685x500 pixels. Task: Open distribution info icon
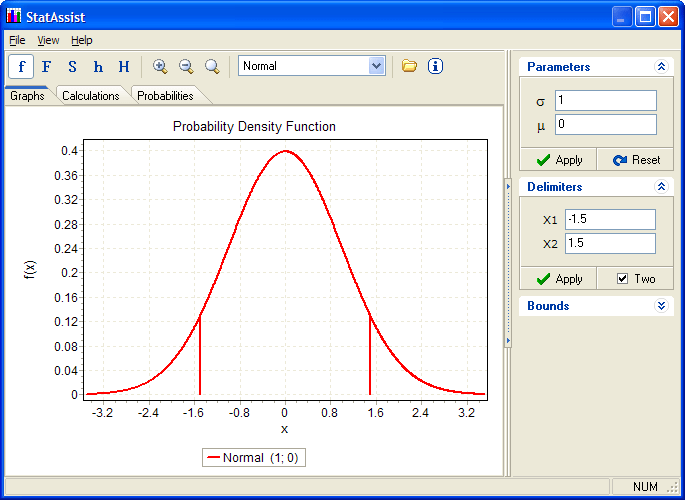pos(435,66)
